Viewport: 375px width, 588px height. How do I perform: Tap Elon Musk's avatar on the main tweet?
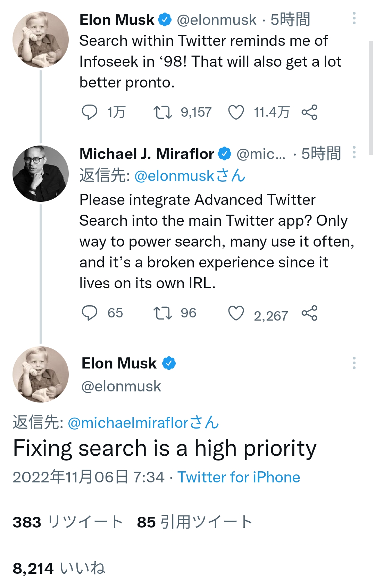click(x=41, y=374)
